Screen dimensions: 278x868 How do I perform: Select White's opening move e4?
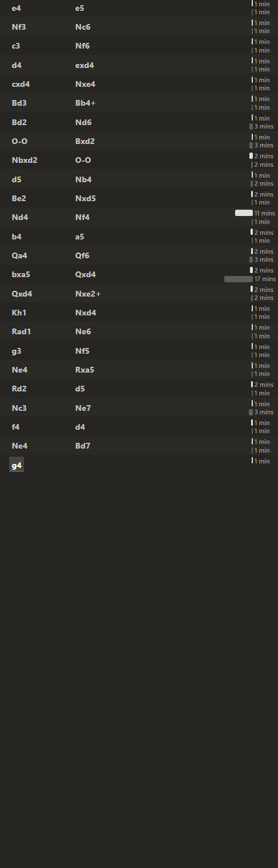coord(17,8)
